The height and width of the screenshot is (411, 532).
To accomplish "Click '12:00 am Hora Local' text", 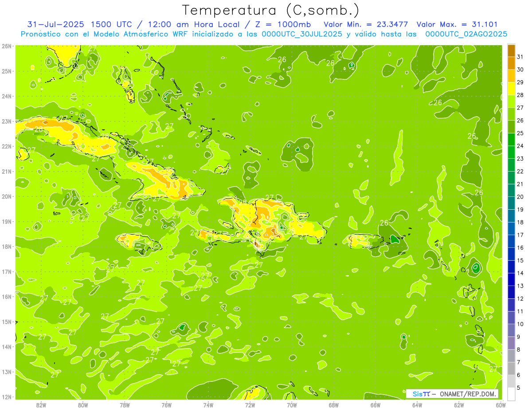I will pos(195,24).
